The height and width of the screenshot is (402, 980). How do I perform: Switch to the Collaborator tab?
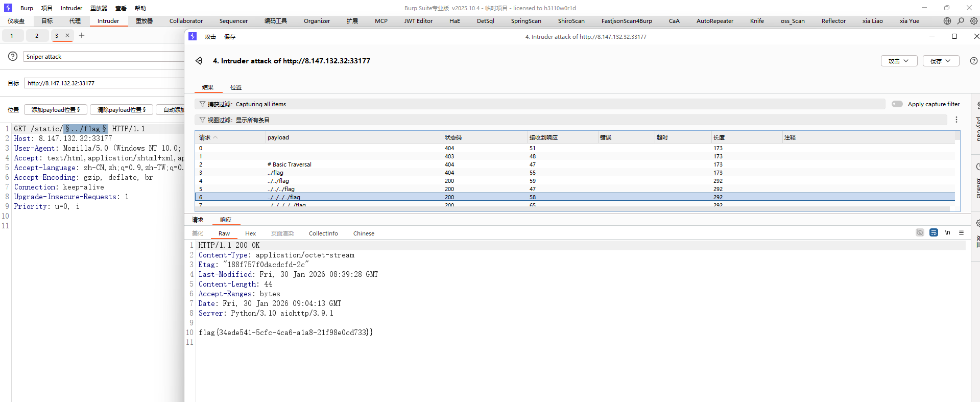186,21
